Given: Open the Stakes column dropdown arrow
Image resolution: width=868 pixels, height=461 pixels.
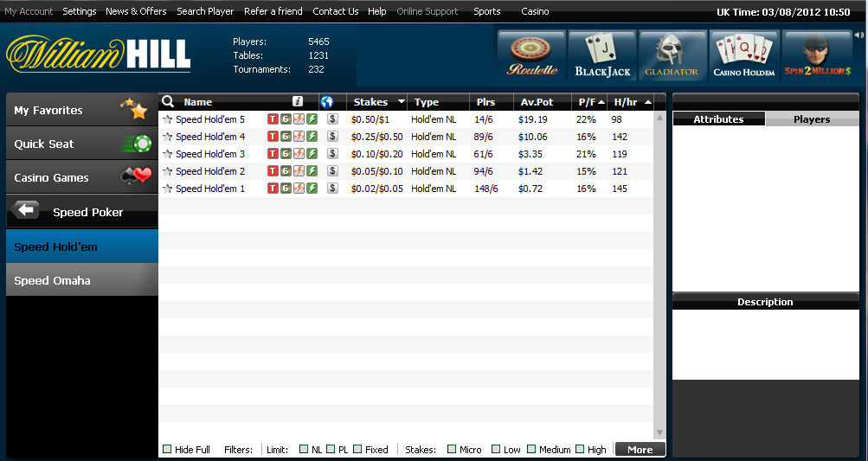Looking at the screenshot, I should click(402, 102).
